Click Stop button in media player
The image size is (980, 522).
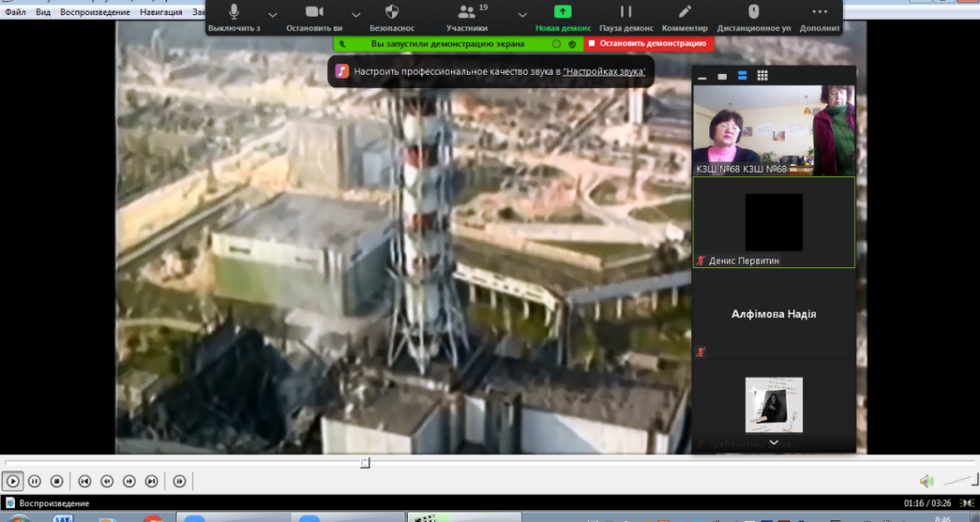(x=56, y=481)
